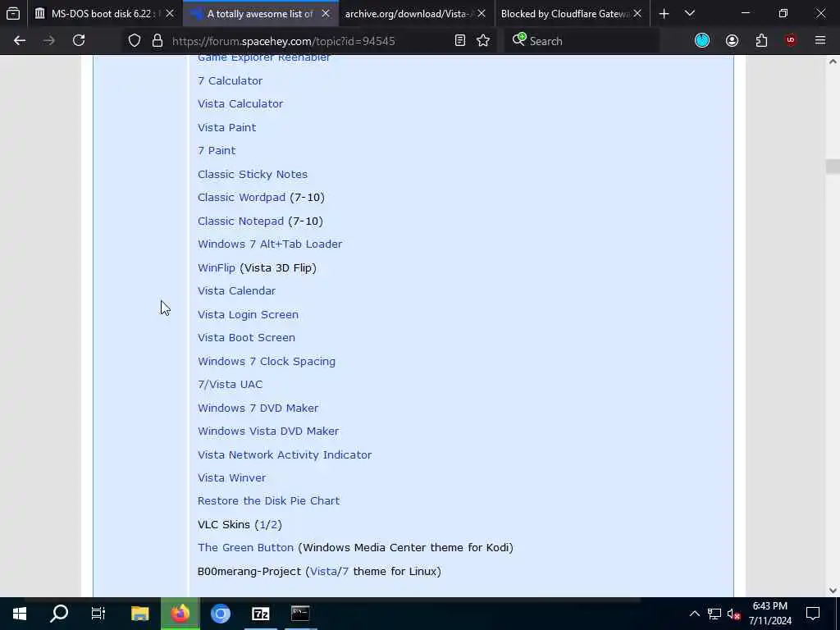Image resolution: width=840 pixels, height=630 pixels.
Task: Toggle reader view icon in address bar
Action: pos(459,41)
